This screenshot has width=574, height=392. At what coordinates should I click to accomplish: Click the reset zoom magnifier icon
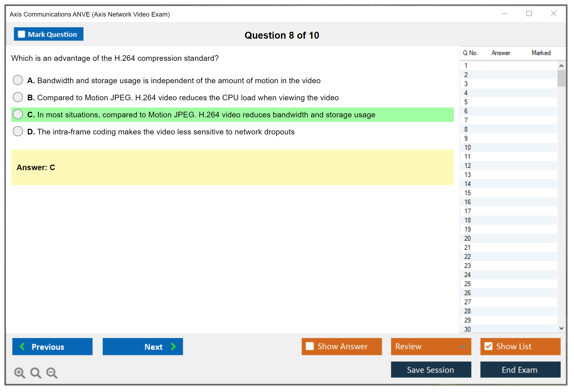(36, 373)
